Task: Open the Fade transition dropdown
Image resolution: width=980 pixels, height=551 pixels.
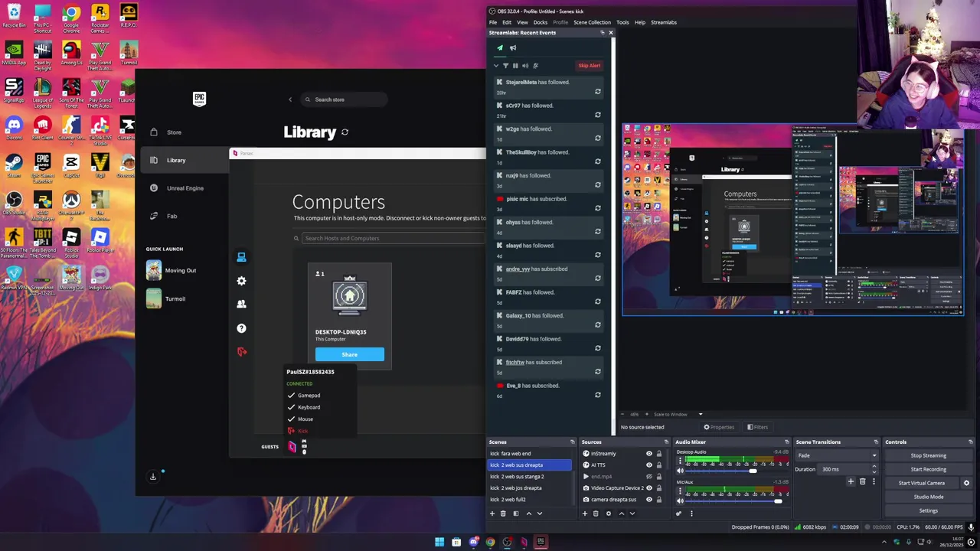Action: pyautogui.click(x=837, y=455)
